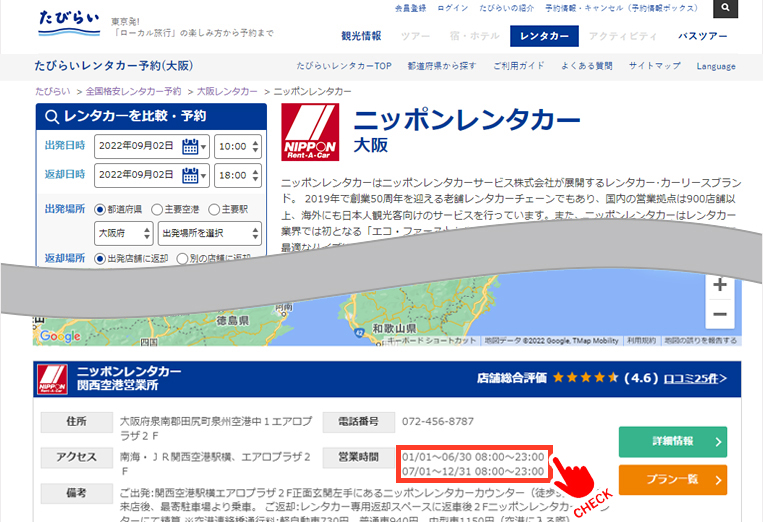The image size is (763, 522).
Task: Click 地図の誤りを報告する map link
Action: coord(701,341)
